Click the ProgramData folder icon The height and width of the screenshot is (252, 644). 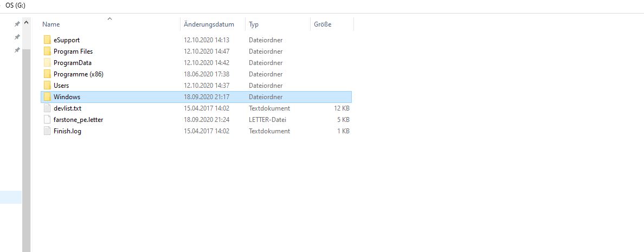(x=47, y=63)
